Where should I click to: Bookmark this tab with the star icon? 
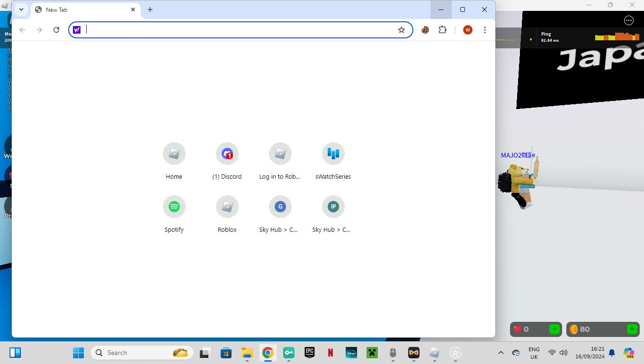tap(402, 30)
